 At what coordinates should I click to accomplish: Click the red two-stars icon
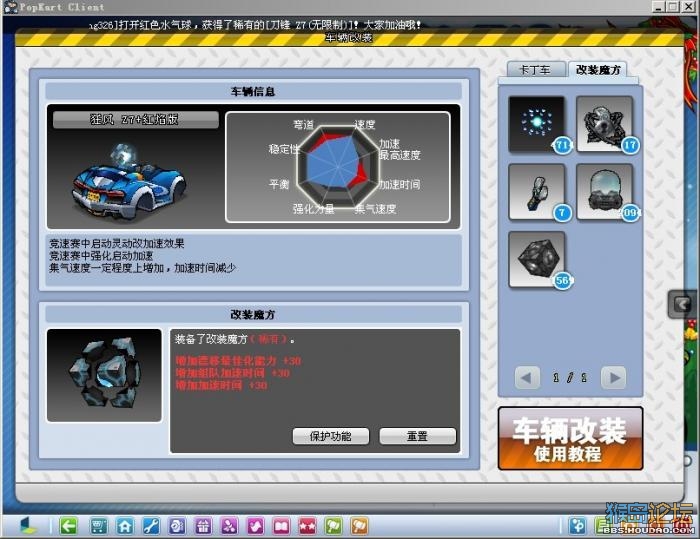point(308,526)
